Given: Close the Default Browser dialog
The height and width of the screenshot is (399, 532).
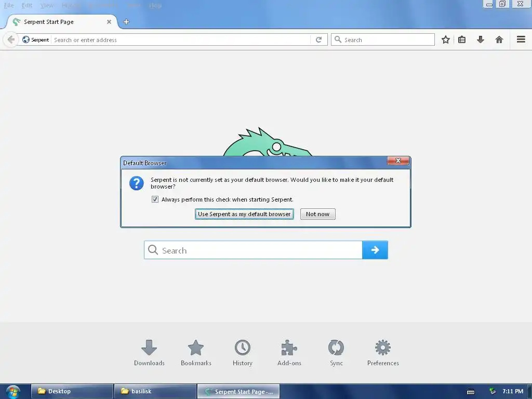Looking at the screenshot, I should (398, 161).
